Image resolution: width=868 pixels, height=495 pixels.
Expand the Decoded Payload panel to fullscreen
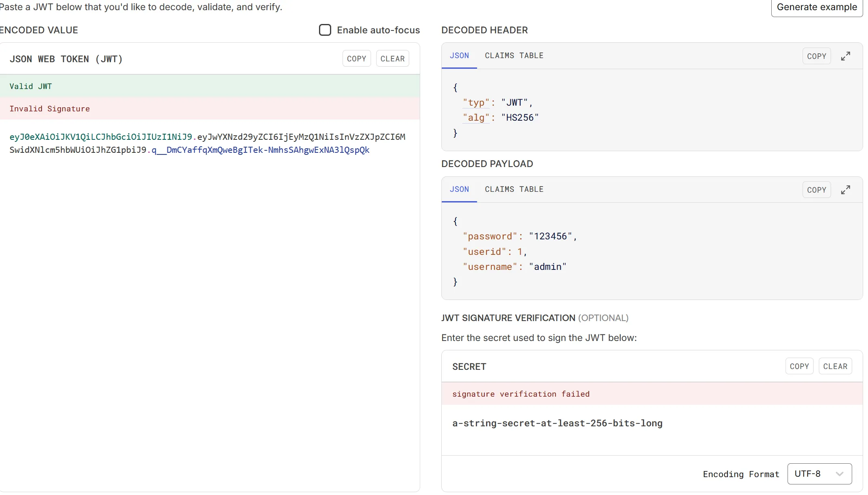pos(845,190)
